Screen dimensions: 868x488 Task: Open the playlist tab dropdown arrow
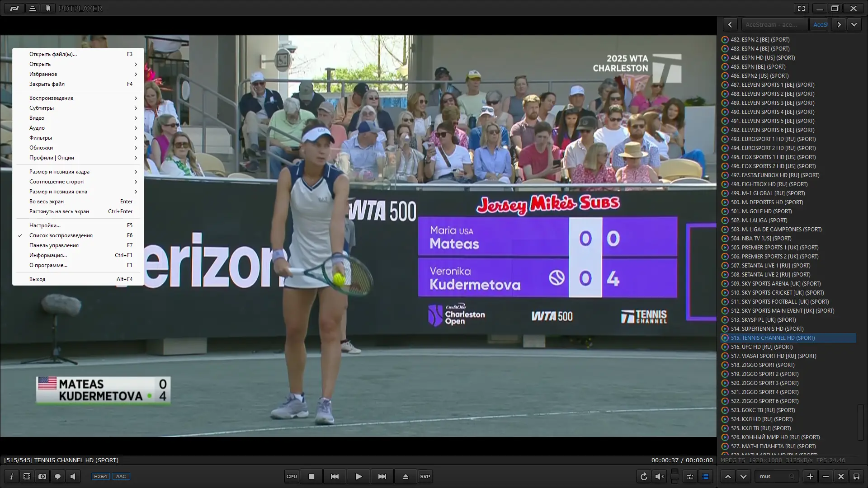[x=854, y=24]
